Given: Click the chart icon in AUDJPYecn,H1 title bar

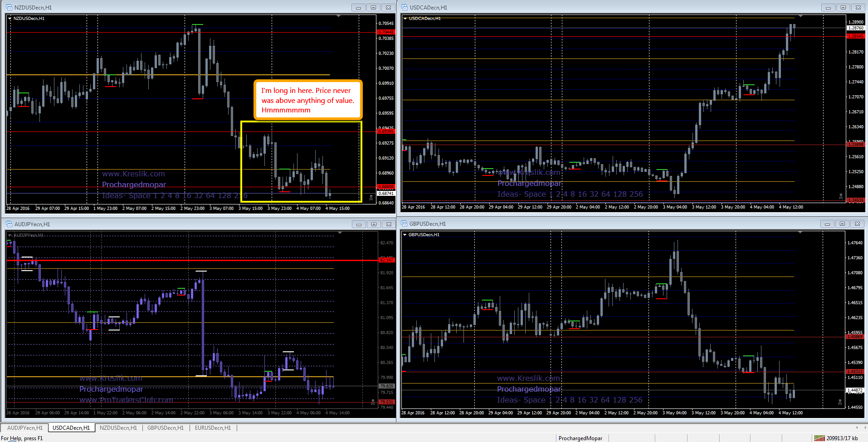Looking at the screenshot, I should pyautogui.click(x=8, y=224).
